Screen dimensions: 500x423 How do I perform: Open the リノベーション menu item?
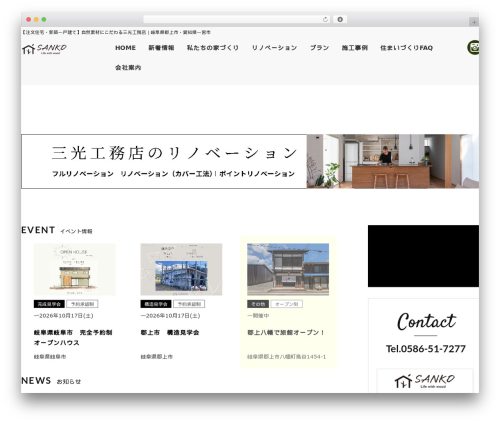pyautogui.click(x=274, y=48)
